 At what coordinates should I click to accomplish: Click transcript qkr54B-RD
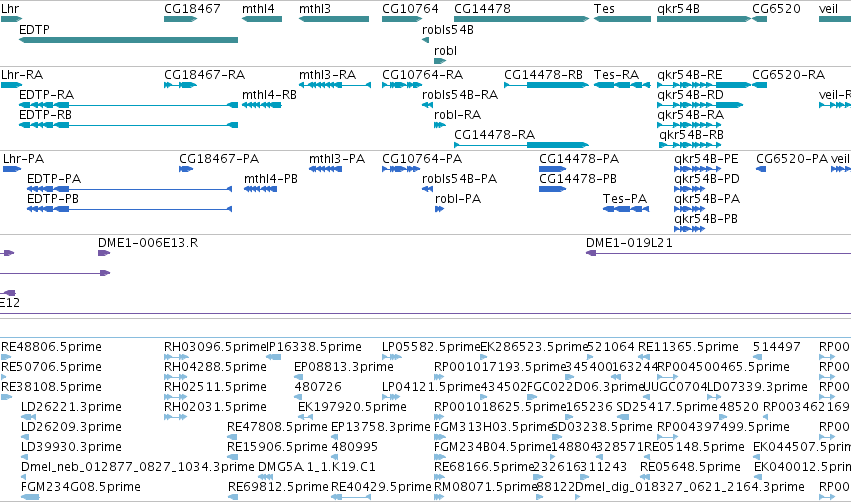point(690,94)
